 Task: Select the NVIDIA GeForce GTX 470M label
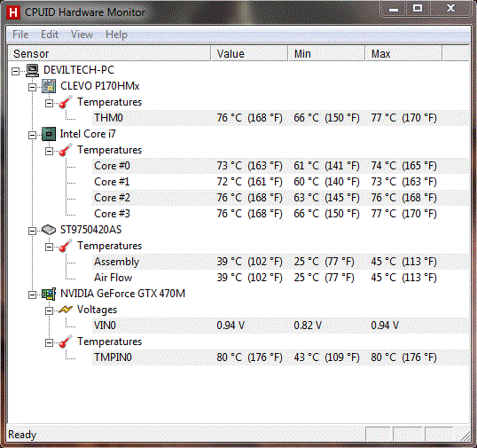click(x=122, y=294)
